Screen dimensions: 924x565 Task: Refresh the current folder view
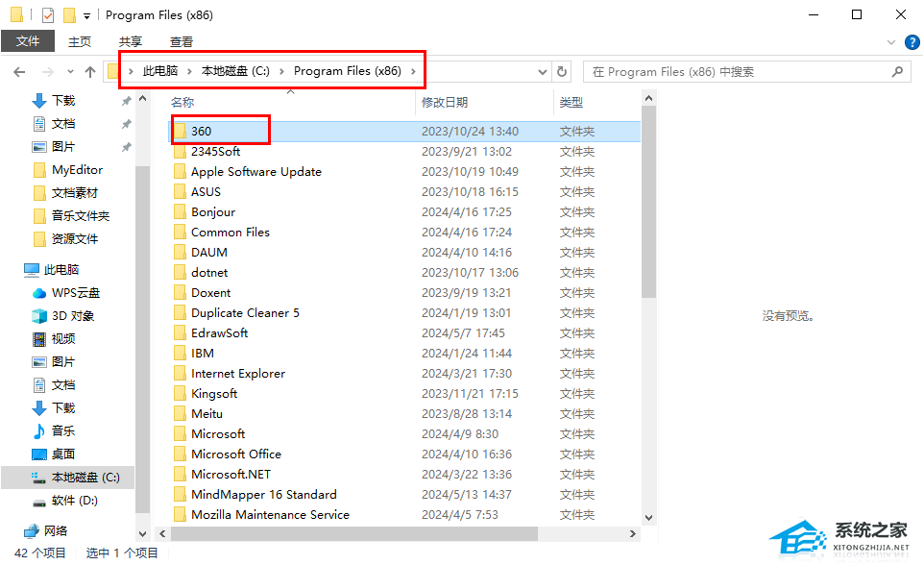tap(563, 72)
